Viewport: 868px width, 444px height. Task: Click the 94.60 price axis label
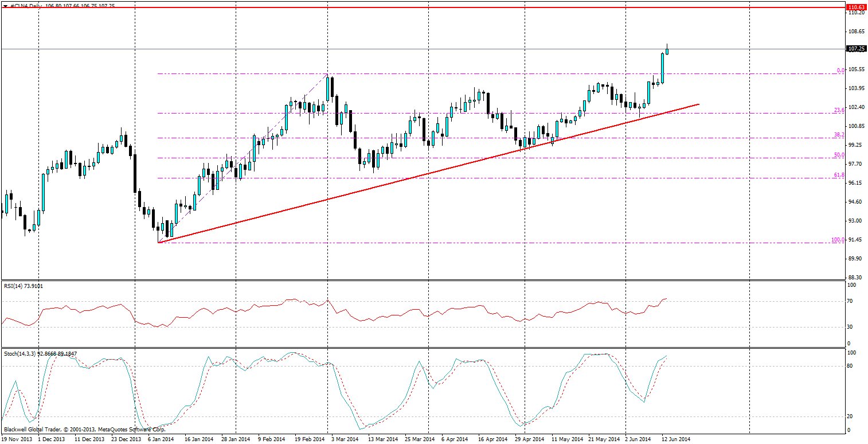[856, 201]
